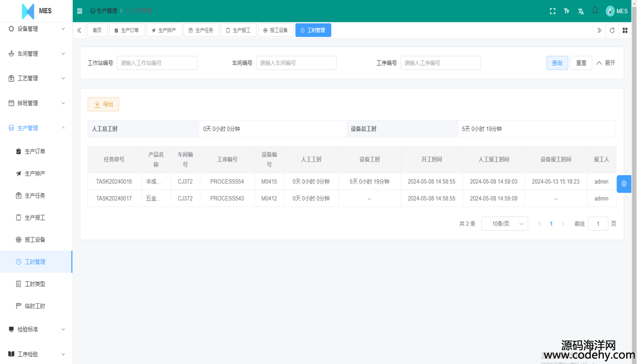Screen dimensions: 637x364
Task: Click cell TASK20240017
Action: click(114, 198)
